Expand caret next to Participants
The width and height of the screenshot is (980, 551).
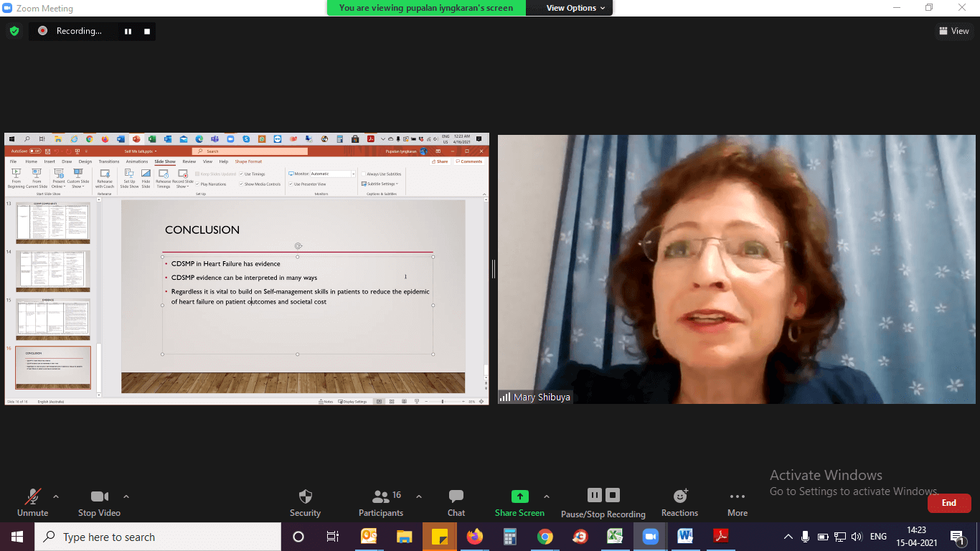tap(419, 496)
